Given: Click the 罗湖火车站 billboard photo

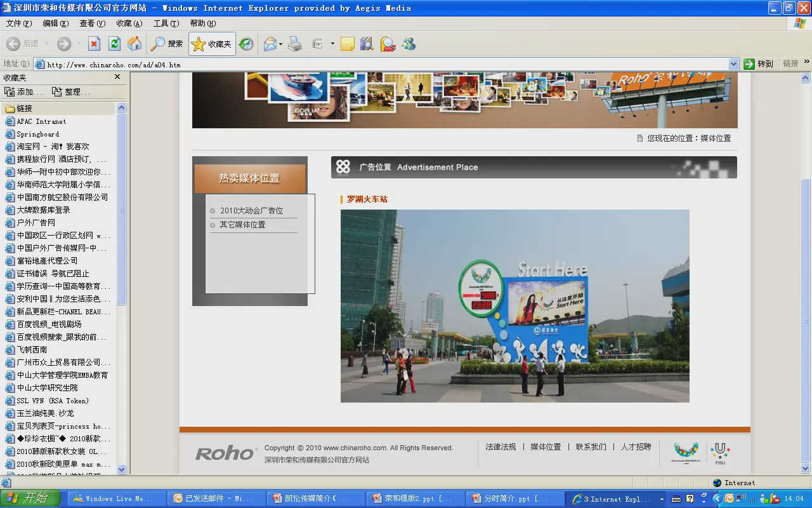Looking at the screenshot, I should pos(514,305).
